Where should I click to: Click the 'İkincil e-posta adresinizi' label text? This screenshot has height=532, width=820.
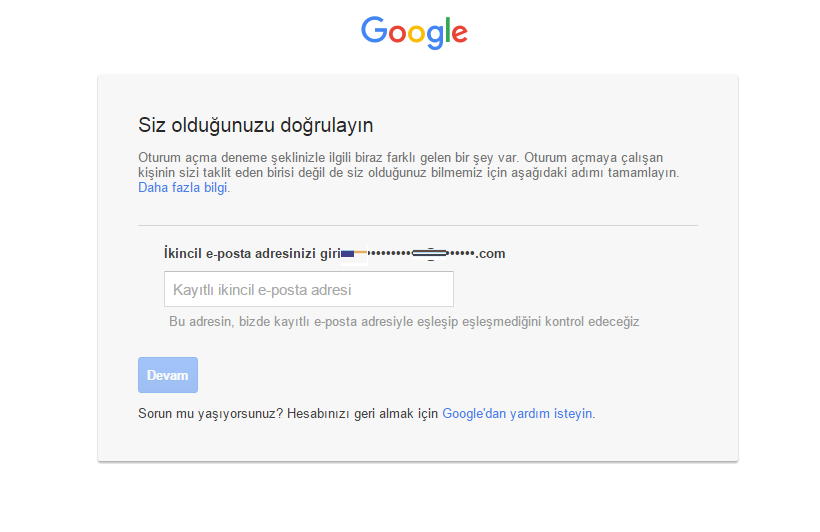point(240,254)
